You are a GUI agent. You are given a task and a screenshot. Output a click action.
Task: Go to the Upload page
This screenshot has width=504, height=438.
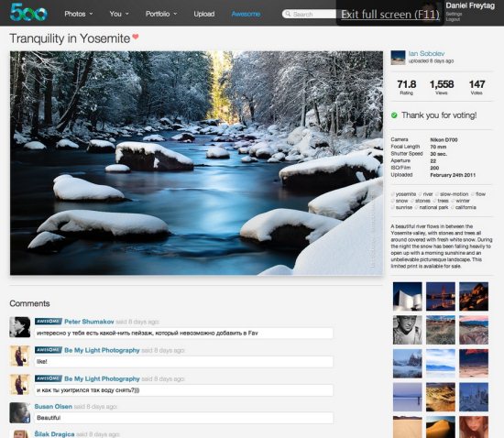click(x=204, y=14)
